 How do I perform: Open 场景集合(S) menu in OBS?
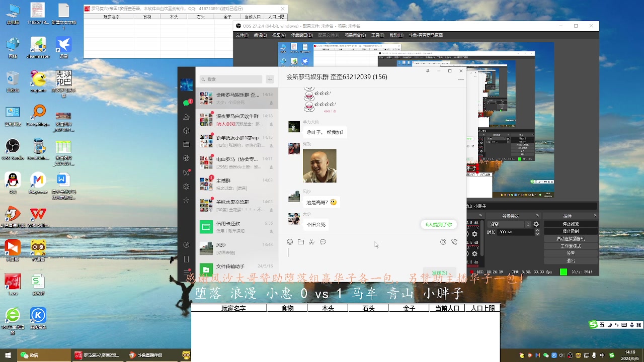pyautogui.click(x=355, y=35)
